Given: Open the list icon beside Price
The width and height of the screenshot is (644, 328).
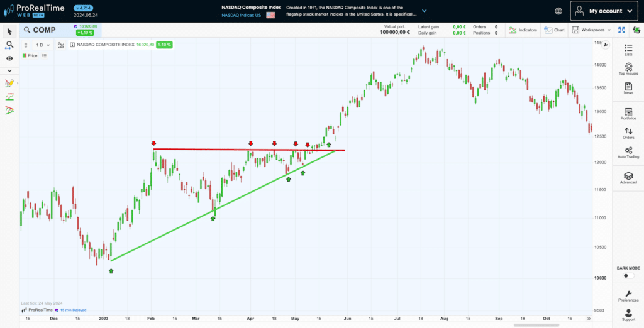Looking at the screenshot, I should (x=45, y=55).
